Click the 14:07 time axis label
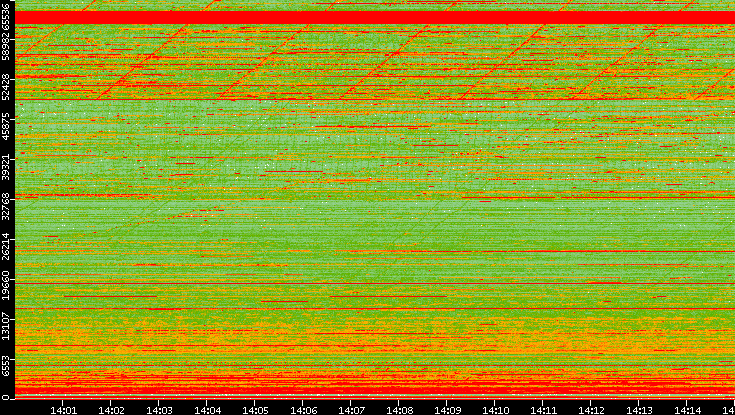Image resolution: width=735 pixels, height=415 pixels. pos(351,408)
